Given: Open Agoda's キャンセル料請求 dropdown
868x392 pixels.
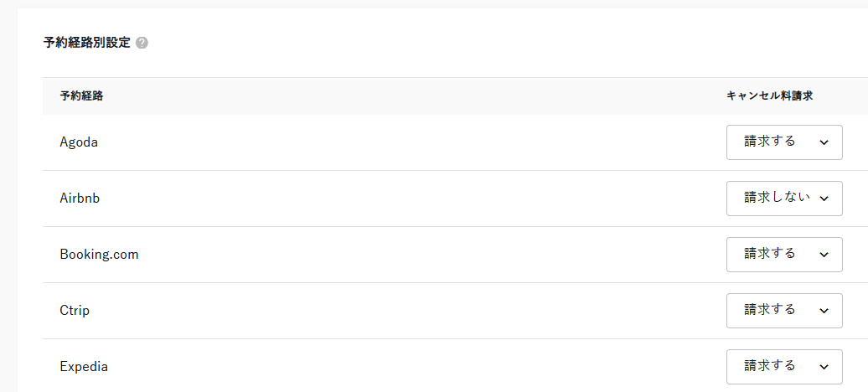Looking at the screenshot, I should (783, 142).
